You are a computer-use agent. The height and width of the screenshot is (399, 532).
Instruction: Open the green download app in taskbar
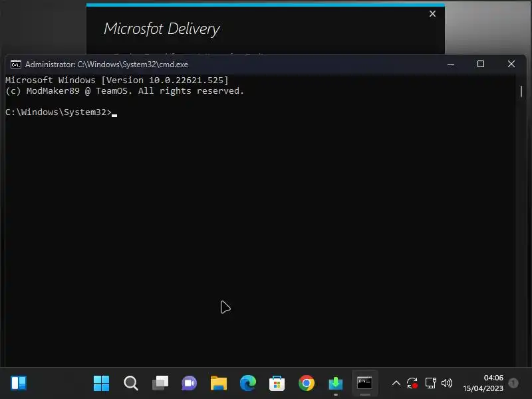click(336, 384)
